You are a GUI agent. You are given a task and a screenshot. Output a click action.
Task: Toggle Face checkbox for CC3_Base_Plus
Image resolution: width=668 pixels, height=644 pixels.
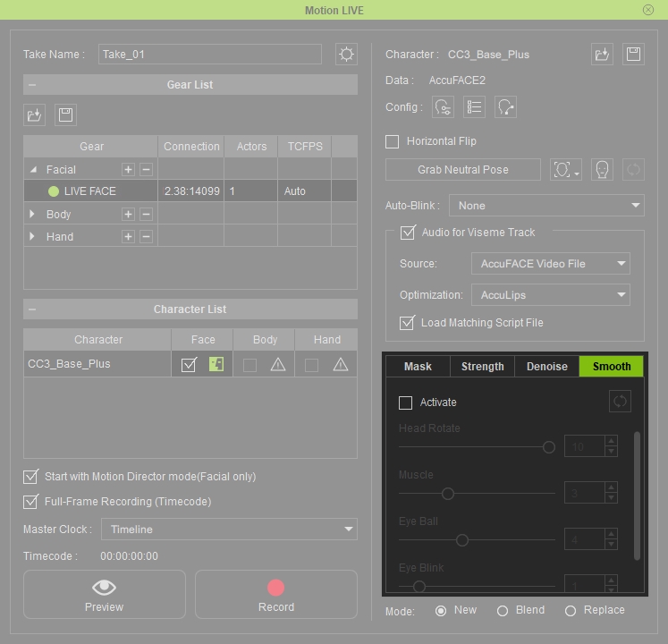click(189, 364)
